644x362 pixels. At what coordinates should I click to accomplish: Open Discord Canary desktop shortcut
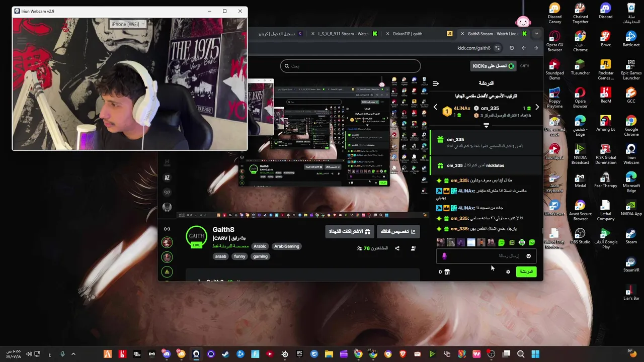point(554,14)
